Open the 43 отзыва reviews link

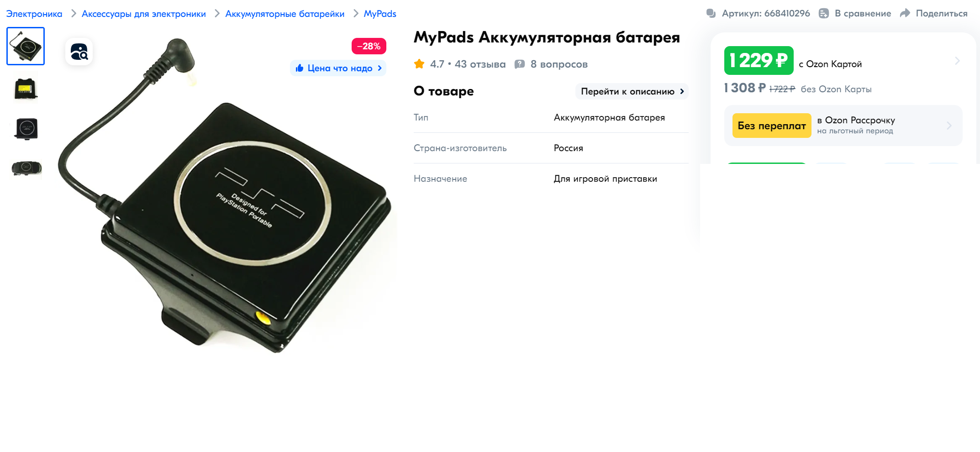(x=480, y=64)
